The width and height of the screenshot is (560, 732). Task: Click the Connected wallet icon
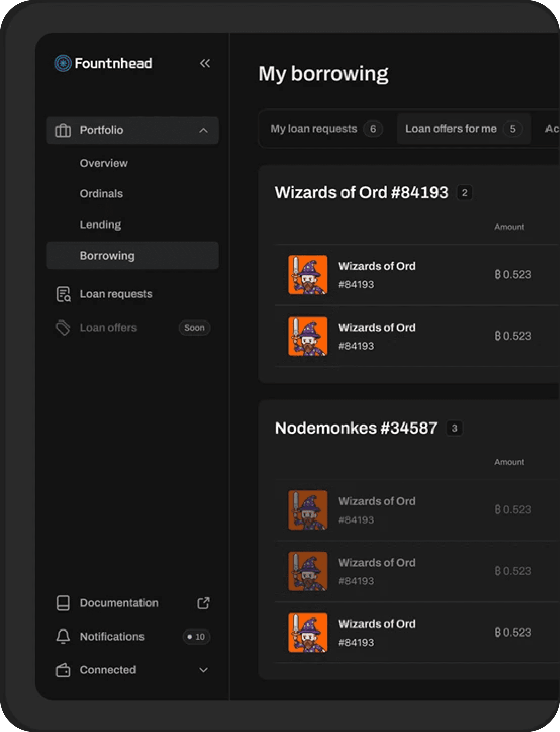click(63, 670)
